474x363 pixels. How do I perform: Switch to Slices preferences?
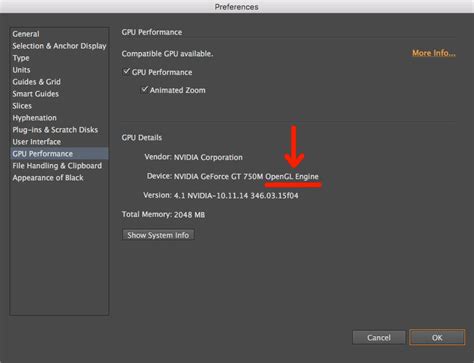[22, 106]
